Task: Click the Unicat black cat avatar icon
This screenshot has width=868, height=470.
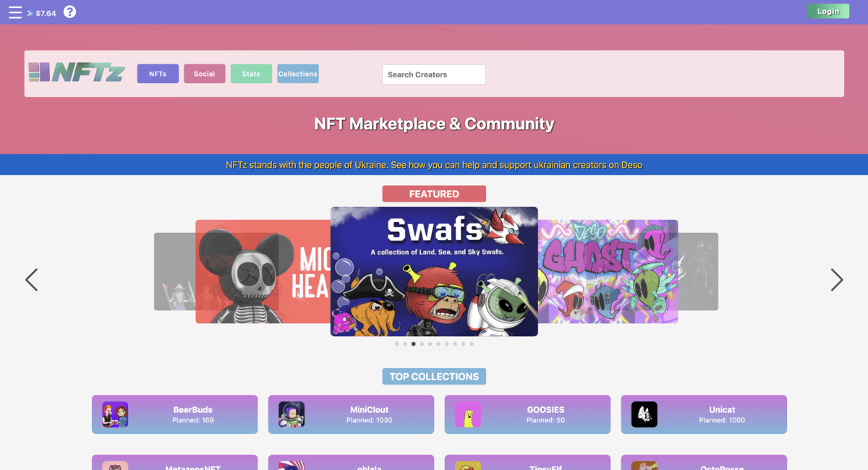Action: coord(644,414)
